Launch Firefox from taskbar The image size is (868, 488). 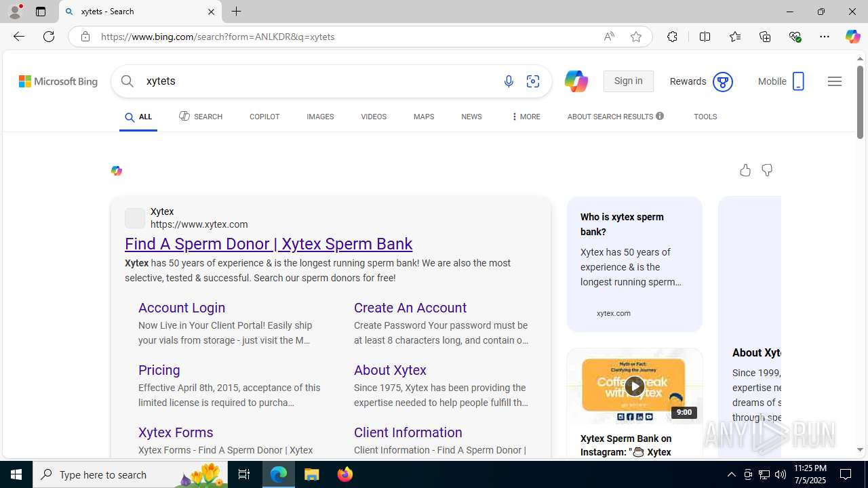coord(344,474)
